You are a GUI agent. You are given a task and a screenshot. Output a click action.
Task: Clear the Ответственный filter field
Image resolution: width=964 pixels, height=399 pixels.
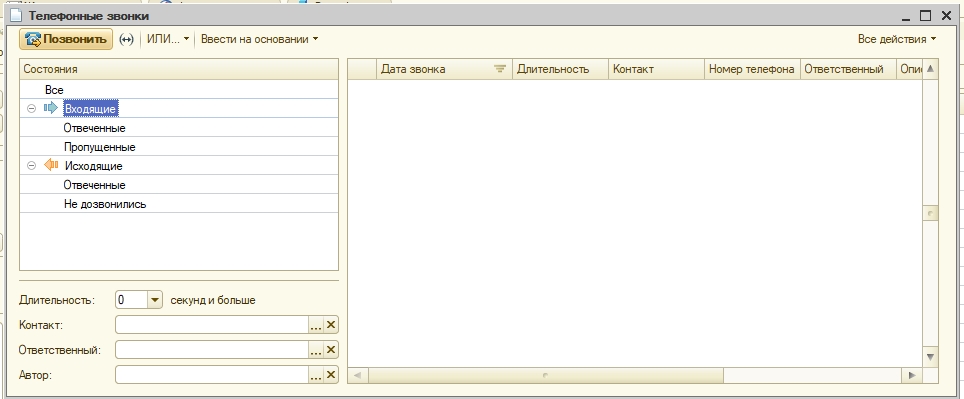(331, 350)
